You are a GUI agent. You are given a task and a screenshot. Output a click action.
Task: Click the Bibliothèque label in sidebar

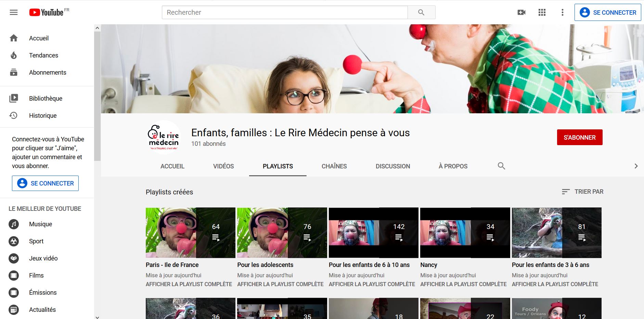46,99
